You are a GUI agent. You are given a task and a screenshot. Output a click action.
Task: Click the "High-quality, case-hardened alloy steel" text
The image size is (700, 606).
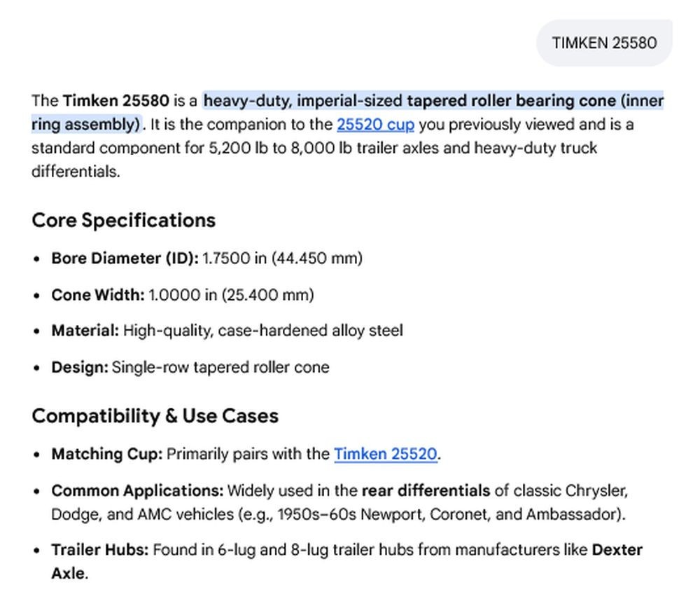[x=262, y=331]
